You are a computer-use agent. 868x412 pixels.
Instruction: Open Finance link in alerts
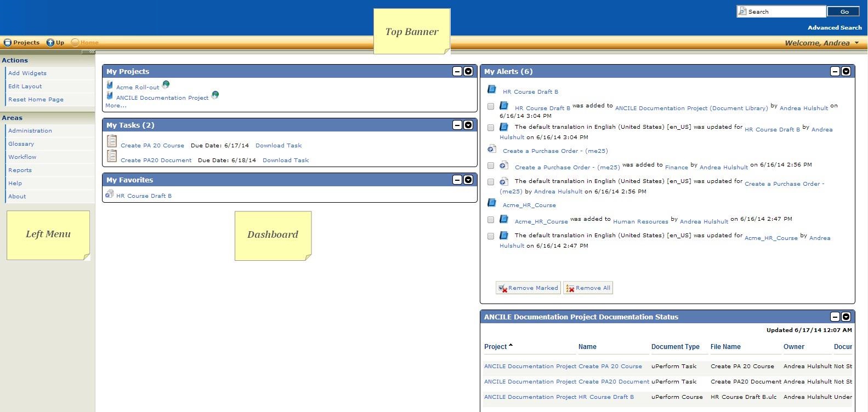[x=677, y=167]
